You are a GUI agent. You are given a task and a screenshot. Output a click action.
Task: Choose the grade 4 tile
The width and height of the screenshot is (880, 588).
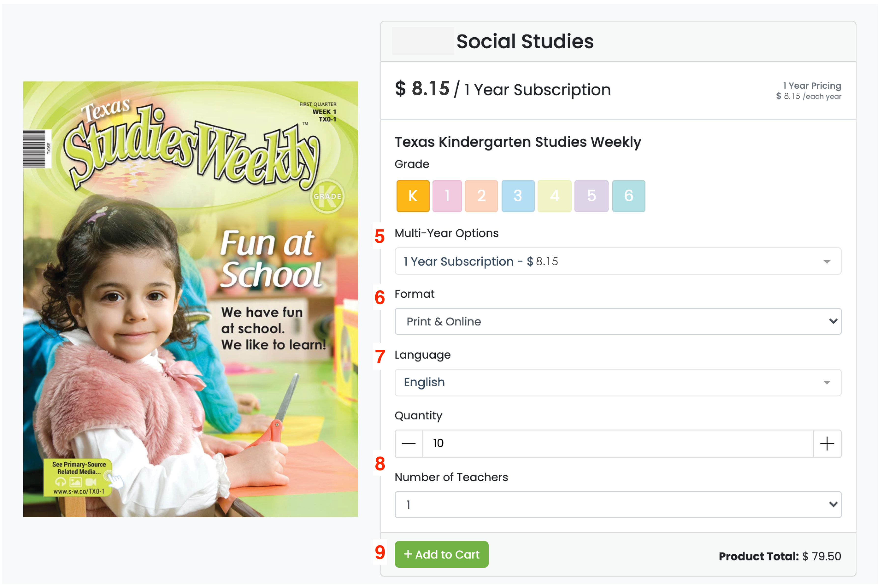pos(554,196)
